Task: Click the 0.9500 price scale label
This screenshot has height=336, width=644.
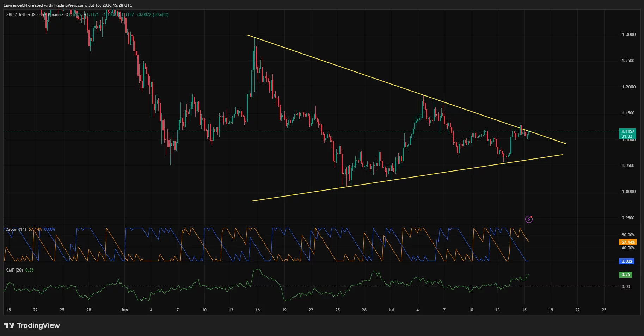Action: click(x=628, y=218)
